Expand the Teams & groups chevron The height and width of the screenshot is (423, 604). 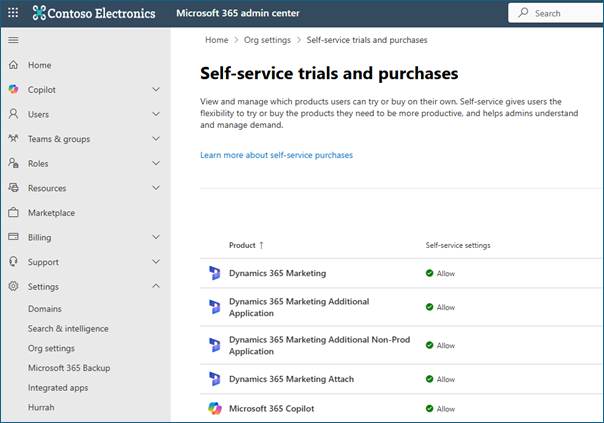point(155,139)
